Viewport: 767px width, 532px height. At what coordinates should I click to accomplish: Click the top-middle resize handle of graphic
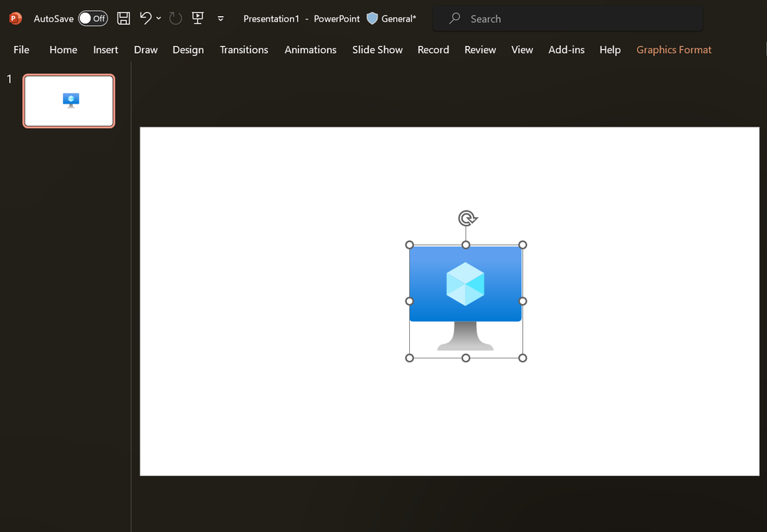tap(466, 245)
